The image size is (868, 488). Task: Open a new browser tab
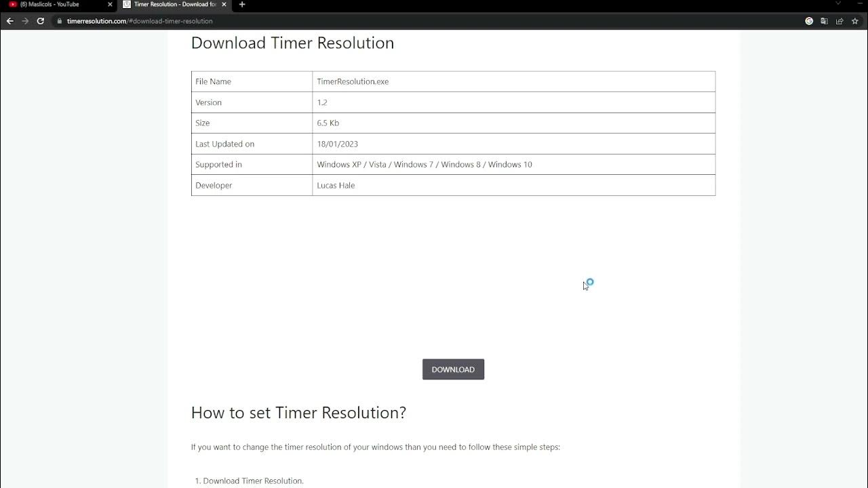(242, 4)
